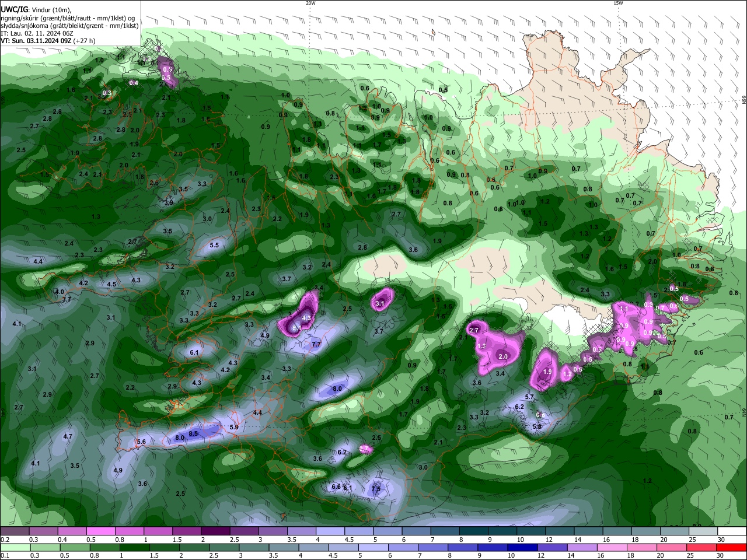Click the white 4.3 value inside the purple snow area
This screenshot has height=560, width=747.
point(307,317)
